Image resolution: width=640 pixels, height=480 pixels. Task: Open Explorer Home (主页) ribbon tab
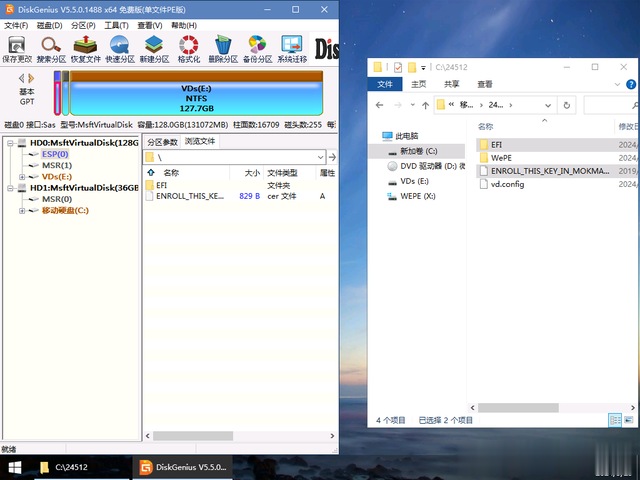[418, 84]
